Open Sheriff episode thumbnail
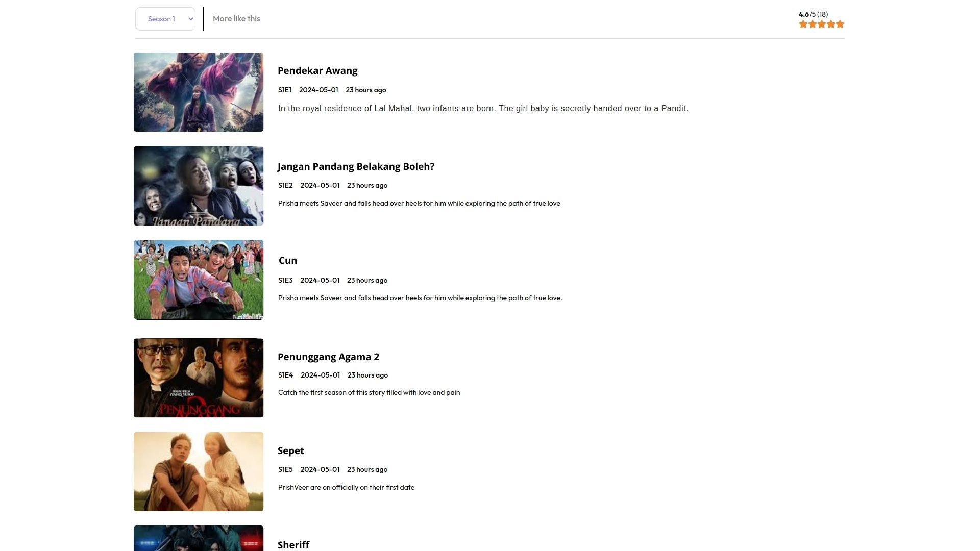Image resolution: width=980 pixels, height=551 pixels. point(199,538)
